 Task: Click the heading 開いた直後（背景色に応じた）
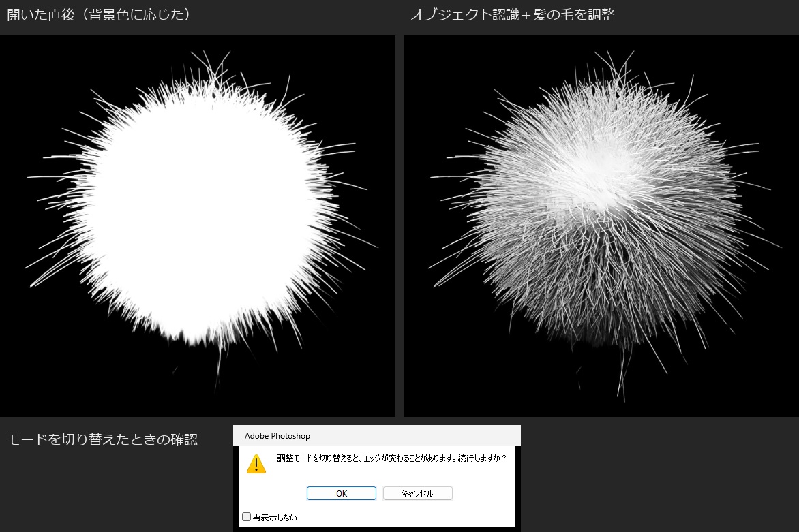(100, 14)
